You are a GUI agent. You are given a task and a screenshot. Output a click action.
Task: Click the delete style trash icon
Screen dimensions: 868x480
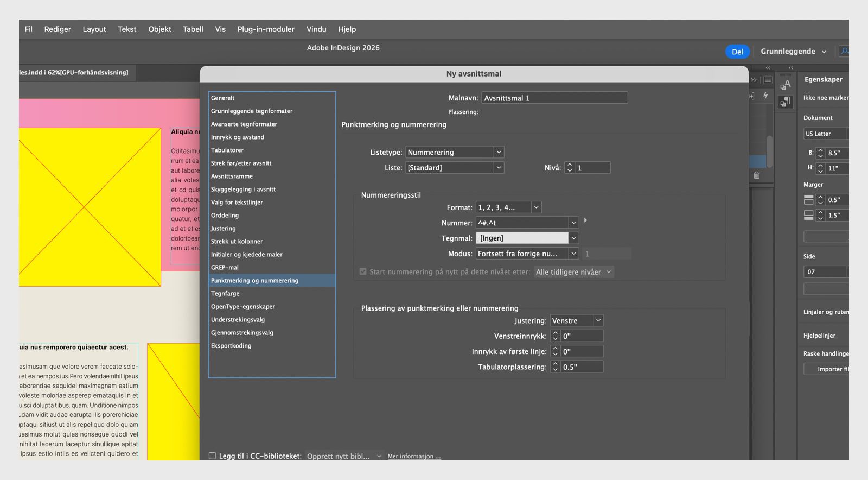coord(757,175)
